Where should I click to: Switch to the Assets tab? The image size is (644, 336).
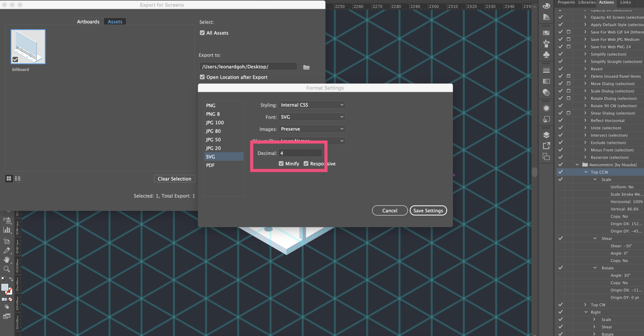point(115,22)
